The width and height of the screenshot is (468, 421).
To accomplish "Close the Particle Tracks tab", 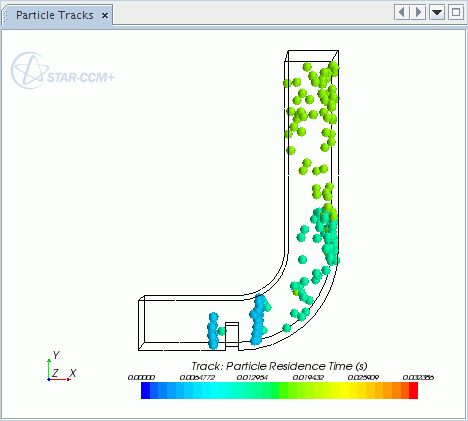I will point(105,16).
